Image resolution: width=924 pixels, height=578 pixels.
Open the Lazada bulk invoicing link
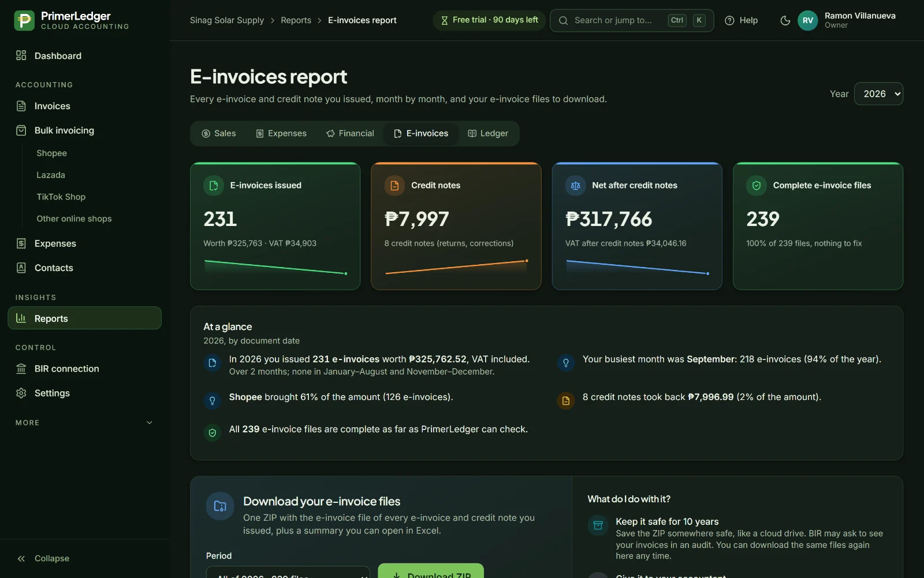[51, 175]
